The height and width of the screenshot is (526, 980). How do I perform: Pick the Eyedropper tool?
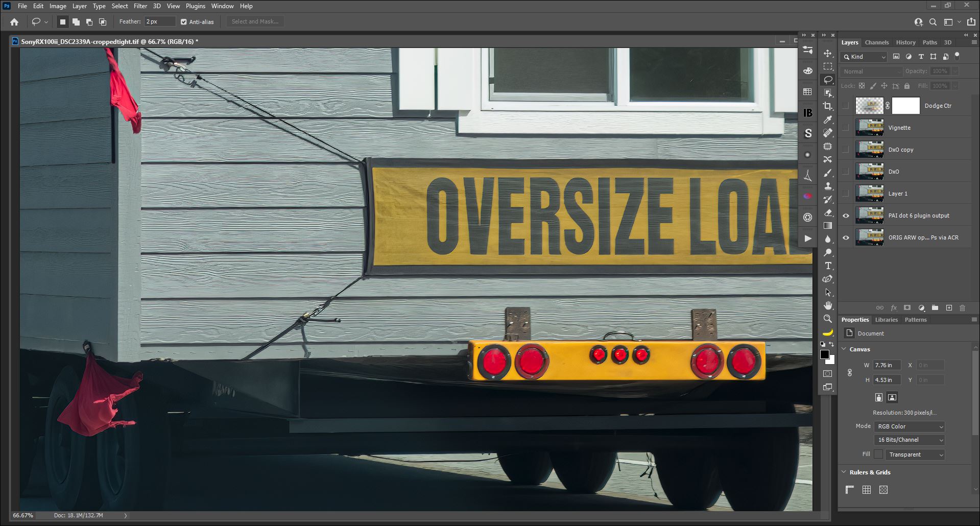[827, 119]
